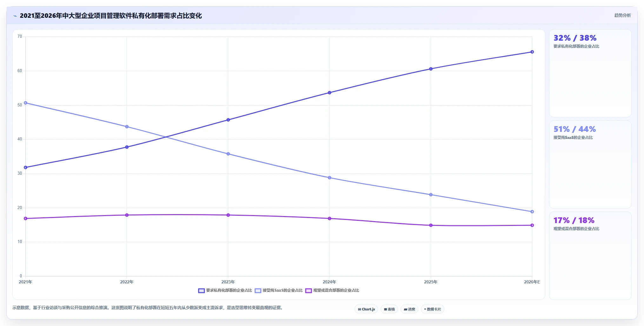Select the 2021年 point on the private-deployment line
The image size is (644, 326).
click(26, 167)
